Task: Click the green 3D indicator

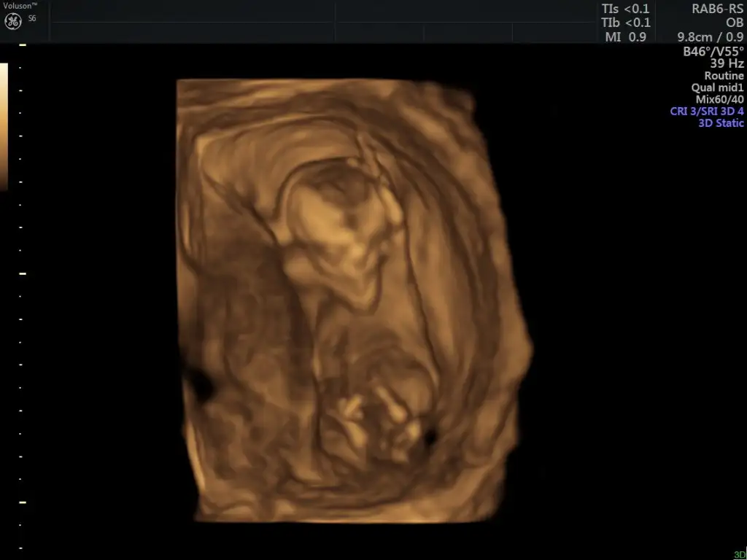Action: coord(739,555)
